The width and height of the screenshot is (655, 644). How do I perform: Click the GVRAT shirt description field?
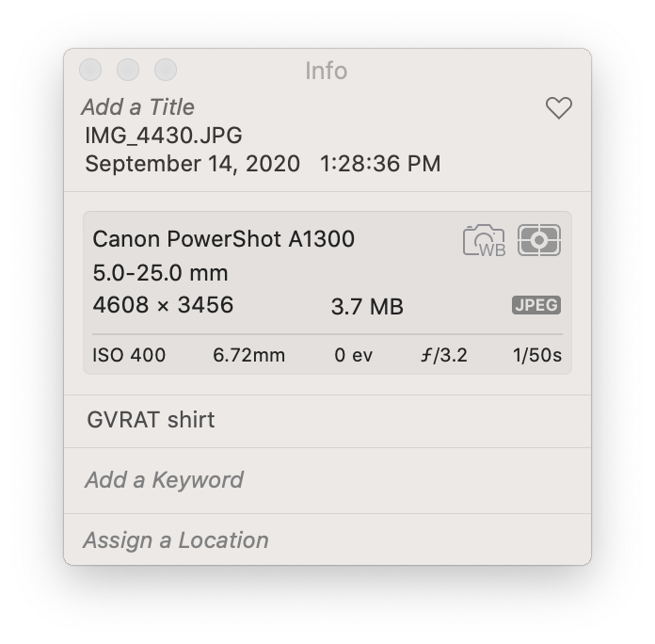click(x=151, y=420)
